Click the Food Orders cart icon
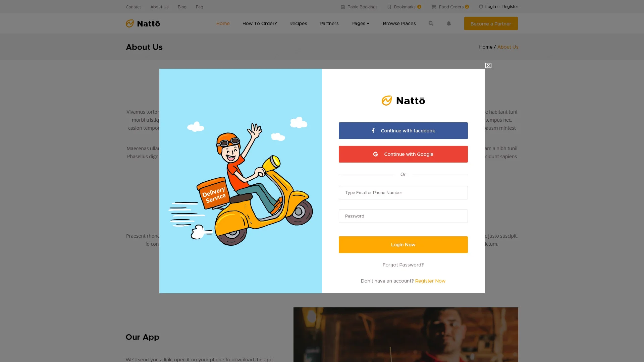The width and height of the screenshot is (644, 362). (434, 7)
